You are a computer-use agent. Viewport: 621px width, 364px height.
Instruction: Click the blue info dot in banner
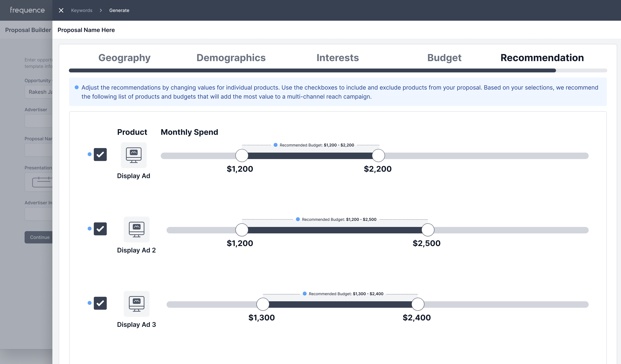(x=77, y=87)
